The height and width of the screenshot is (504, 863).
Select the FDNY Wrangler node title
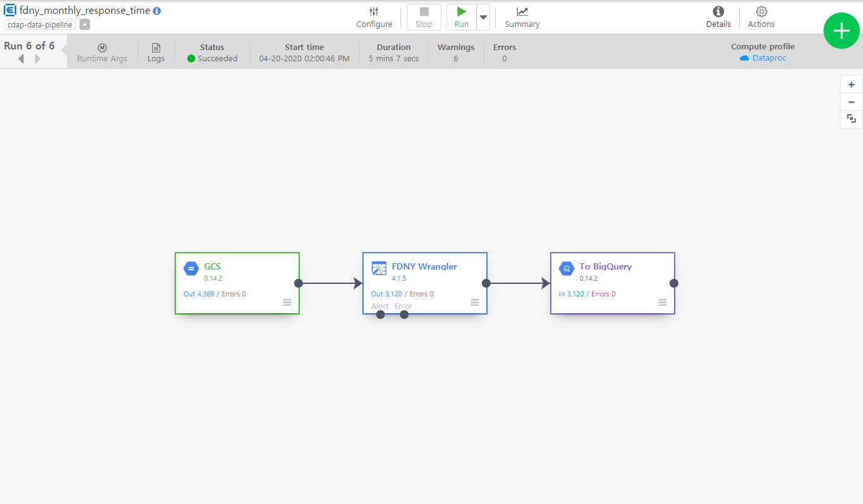coord(424,266)
